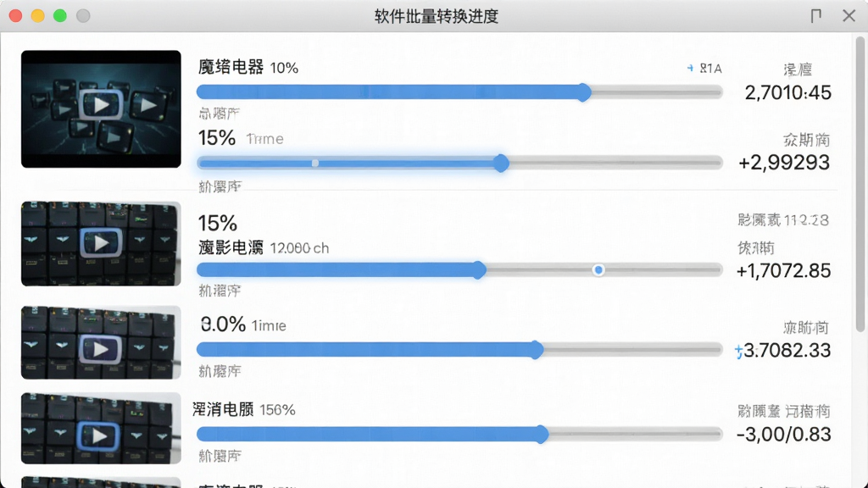Click the 10% progress slider handle
The image size is (868, 488).
(x=583, y=91)
